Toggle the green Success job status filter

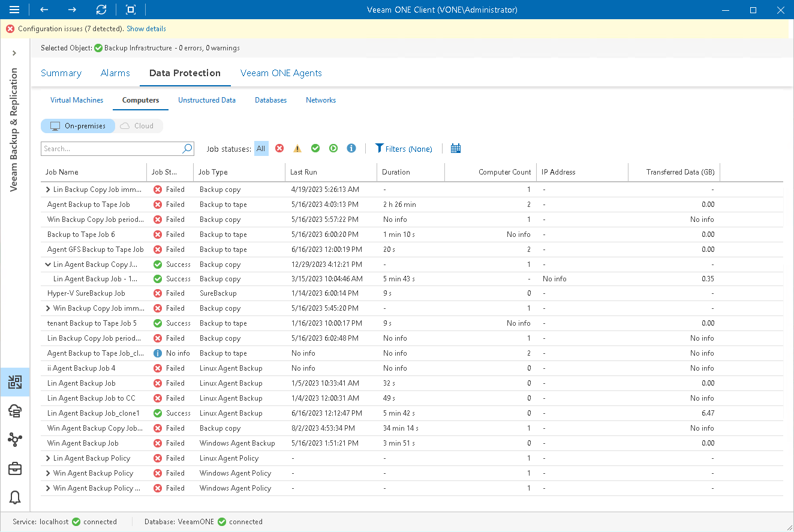click(x=315, y=148)
